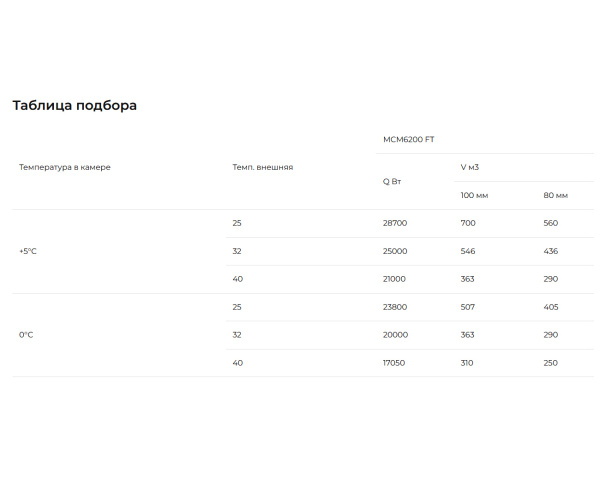The width and height of the screenshot is (600, 480).
Task: Select the +5°C chamber temperature cell
Action: 28,251
